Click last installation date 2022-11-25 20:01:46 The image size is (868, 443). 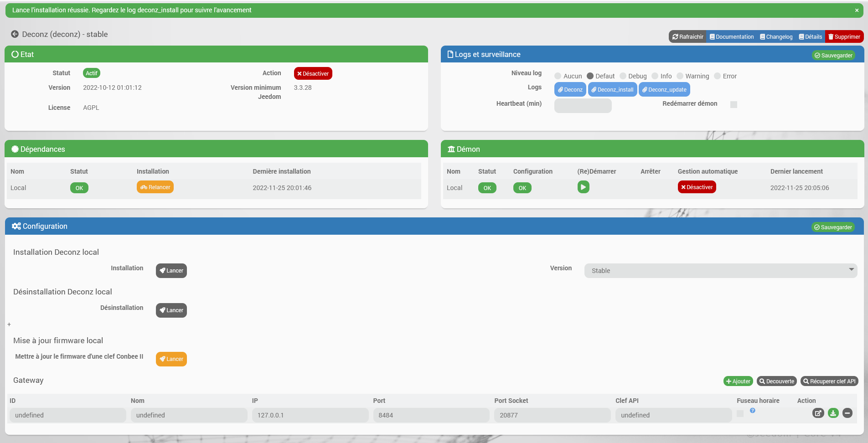(x=282, y=188)
